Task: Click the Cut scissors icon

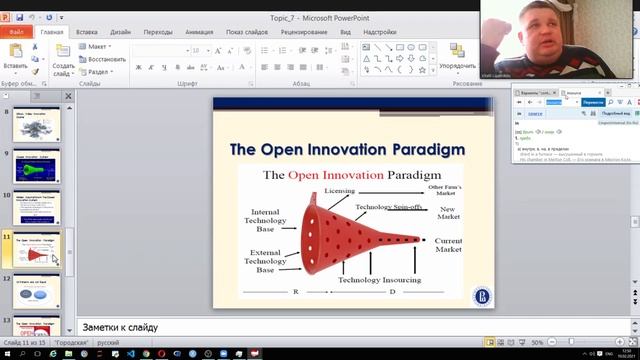Action: (35, 47)
